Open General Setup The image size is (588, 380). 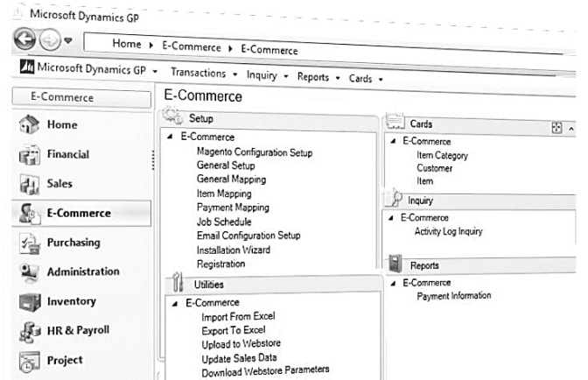point(226,165)
